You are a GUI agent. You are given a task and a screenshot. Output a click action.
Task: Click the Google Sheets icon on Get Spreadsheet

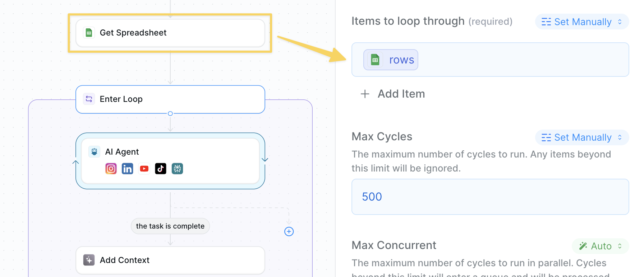click(x=89, y=33)
